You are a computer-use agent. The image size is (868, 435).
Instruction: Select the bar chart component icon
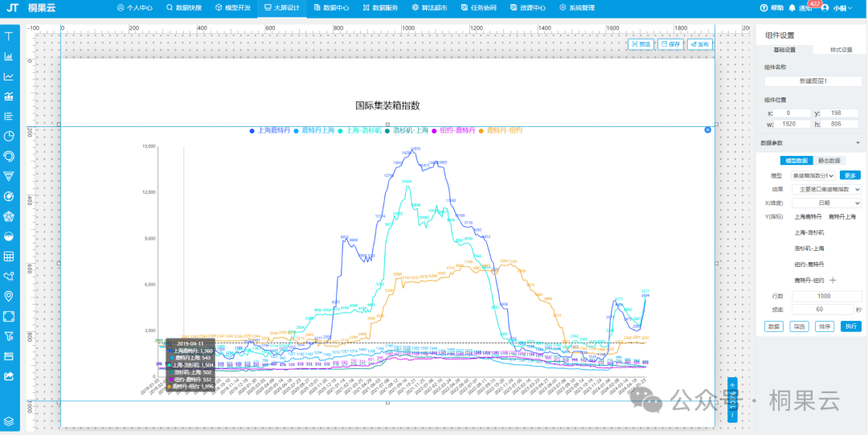pos(9,56)
